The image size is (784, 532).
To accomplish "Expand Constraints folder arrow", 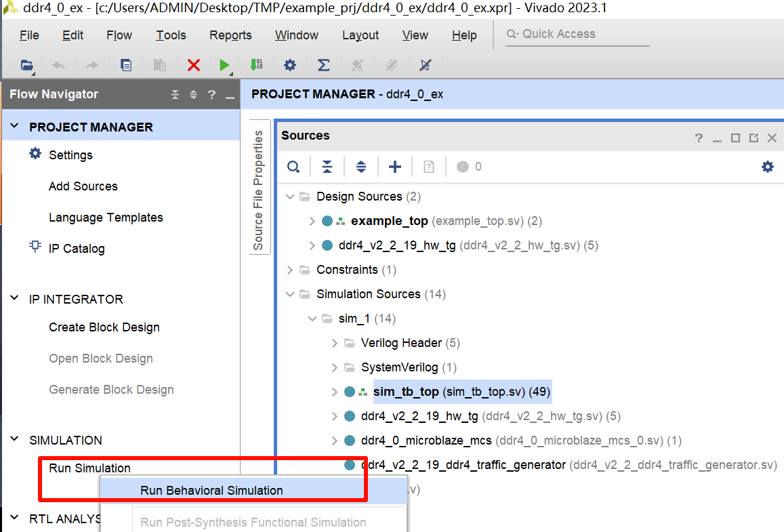I will pyautogui.click(x=289, y=270).
